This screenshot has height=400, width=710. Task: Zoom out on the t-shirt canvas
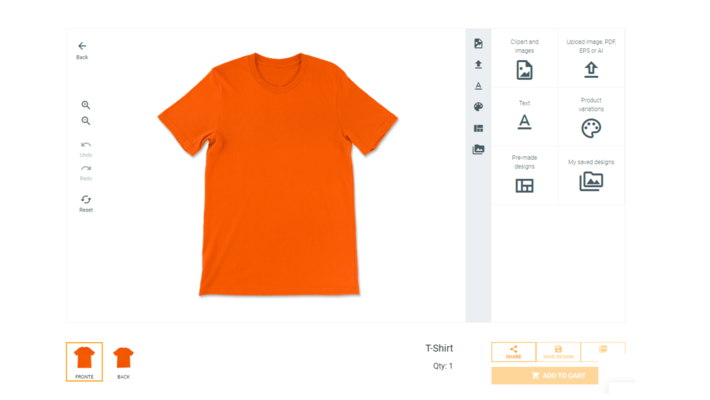(x=86, y=121)
